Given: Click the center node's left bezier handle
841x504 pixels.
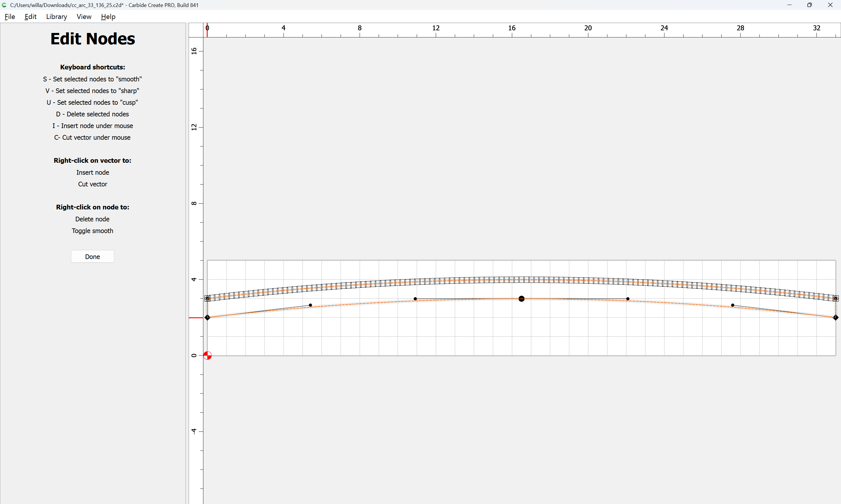Looking at the screenshot, I should point(415,299).
